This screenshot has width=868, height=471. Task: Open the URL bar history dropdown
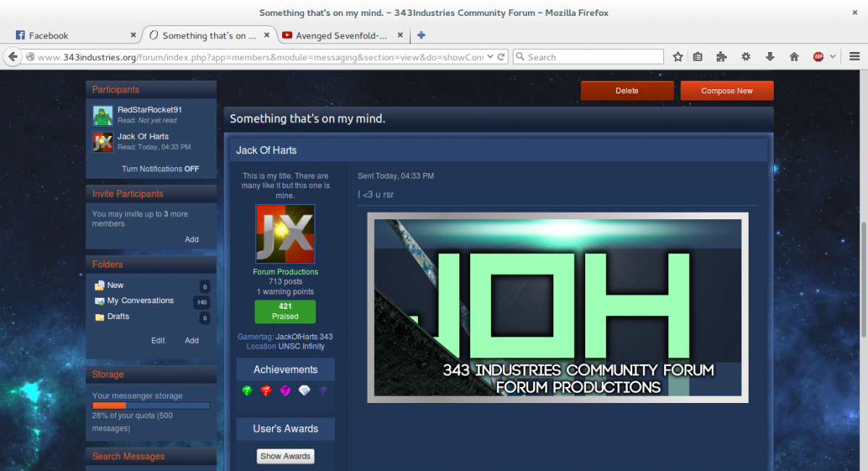[490, 56]
